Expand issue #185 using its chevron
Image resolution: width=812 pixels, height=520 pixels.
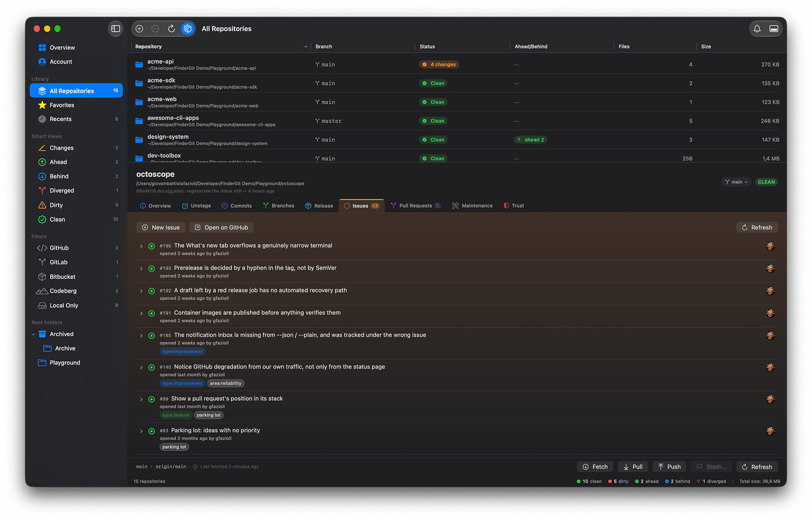pos(141,336)
